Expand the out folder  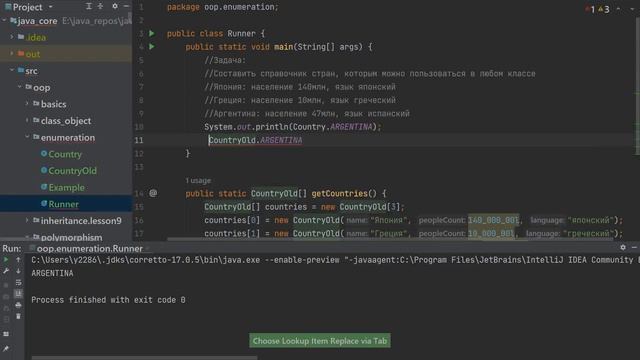coord(12,54)
